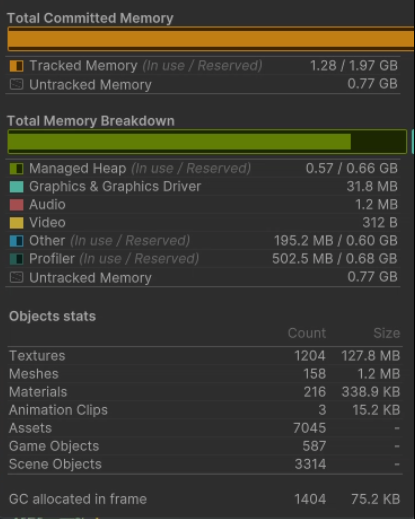Click the Count column header
415x519 pixels.
tap(307, 333)
